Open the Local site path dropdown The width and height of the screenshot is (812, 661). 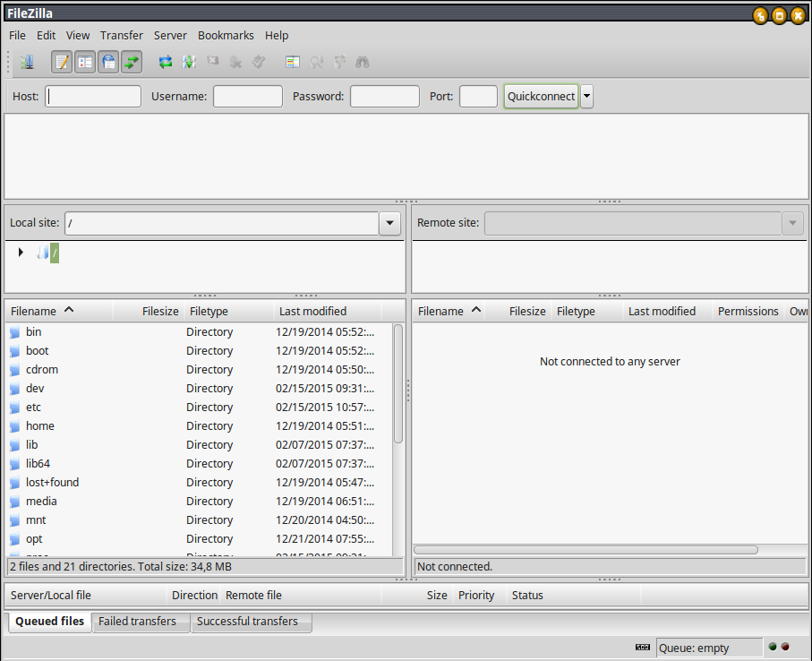point(389,223)
